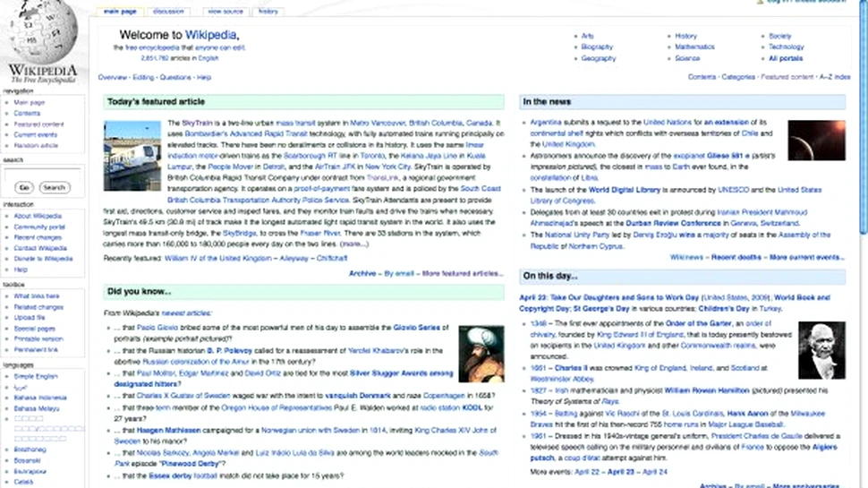This screenshot has width=868, height=488.
Task: Open the Biography portal link
Action: [x=597, y=47]
